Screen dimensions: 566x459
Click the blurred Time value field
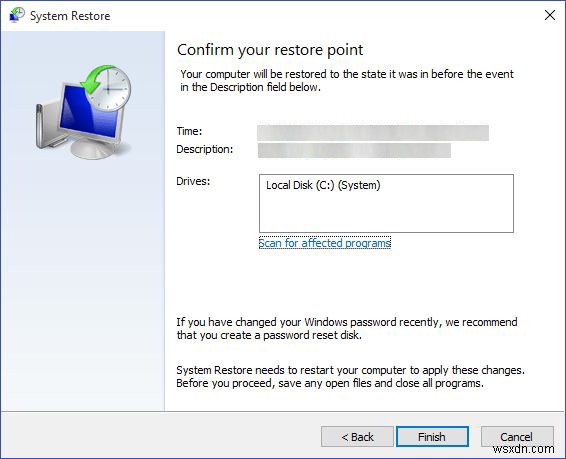coord(373,133)
